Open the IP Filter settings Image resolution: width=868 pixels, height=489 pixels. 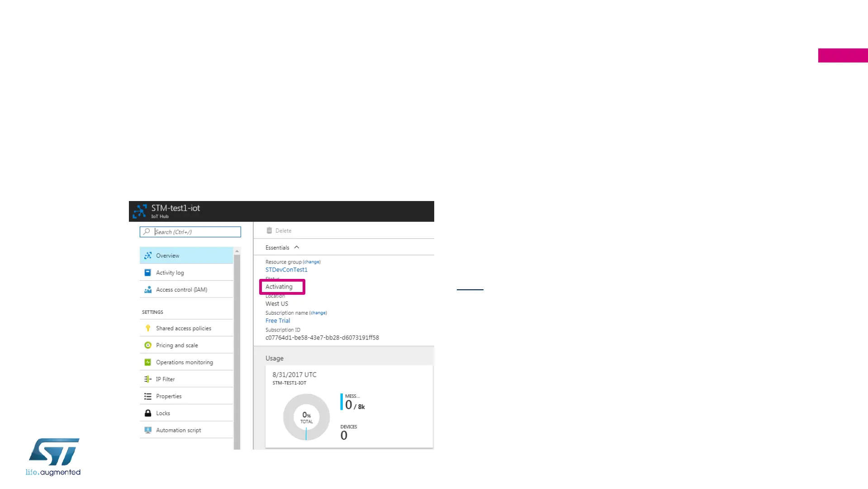[186, 379]
